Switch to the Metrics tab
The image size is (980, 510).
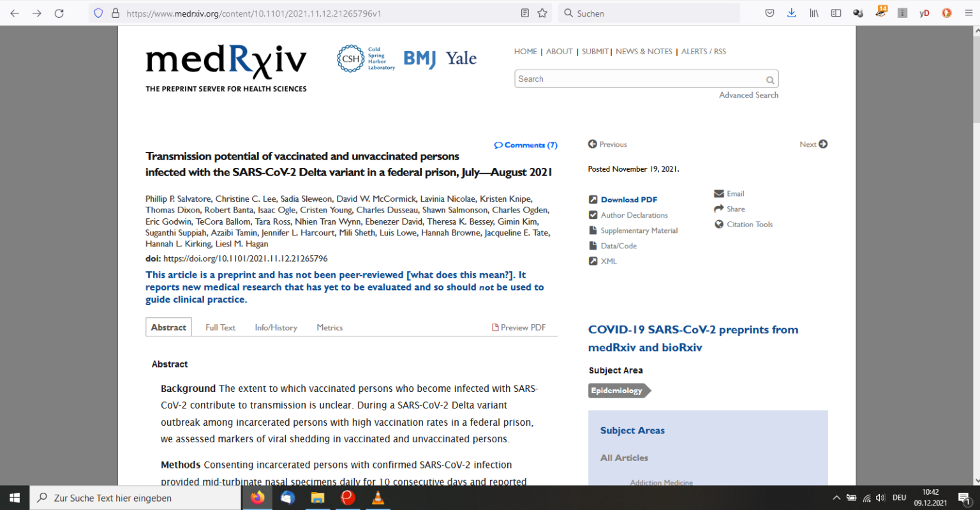point(329,327)
